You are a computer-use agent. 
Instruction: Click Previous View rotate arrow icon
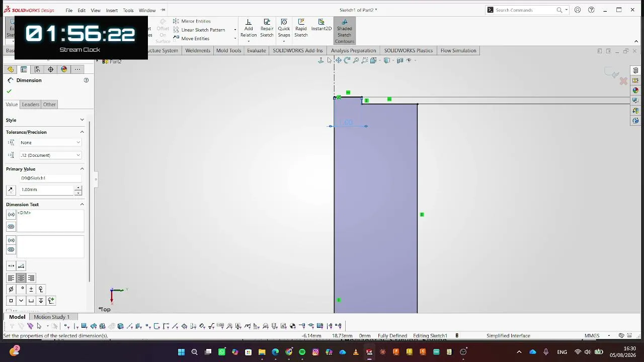coord(347,60)
